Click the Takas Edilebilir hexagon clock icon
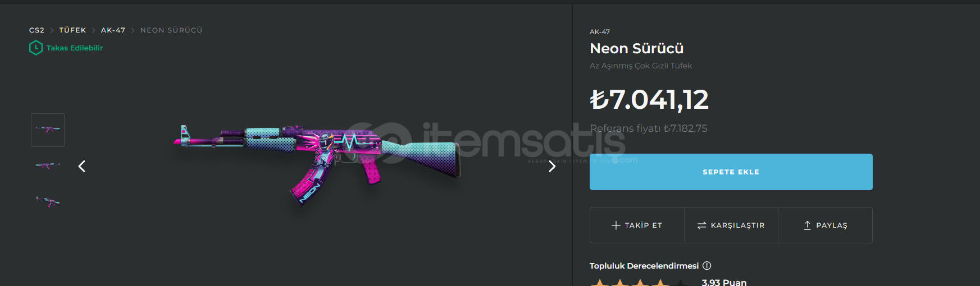Viewport: 980px width, 286px height. tap(36, 48)
